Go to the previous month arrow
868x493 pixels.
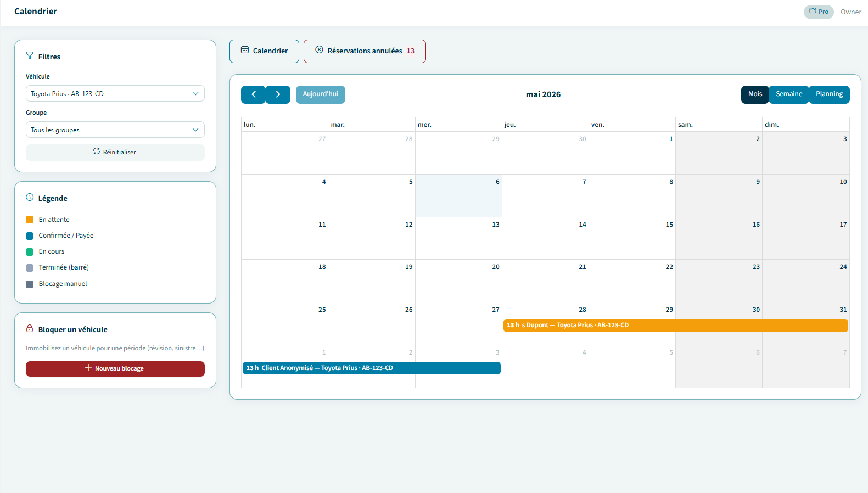click(253, 94)
